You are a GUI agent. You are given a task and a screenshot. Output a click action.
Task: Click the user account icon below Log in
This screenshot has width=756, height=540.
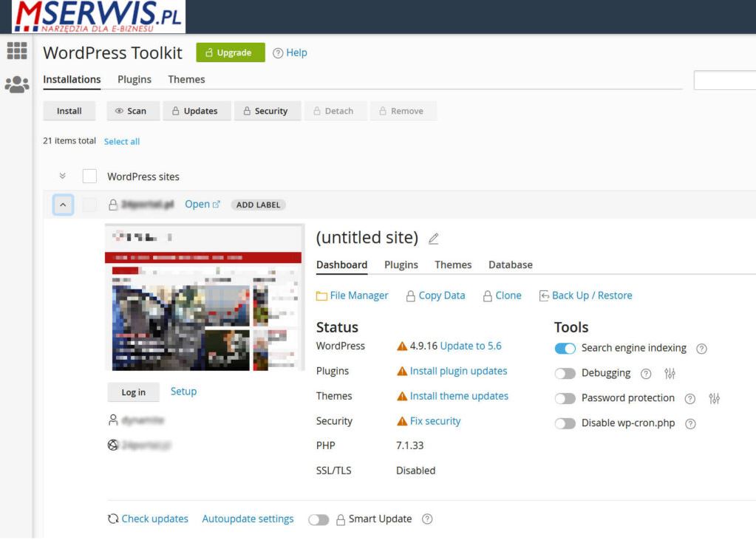113,420
